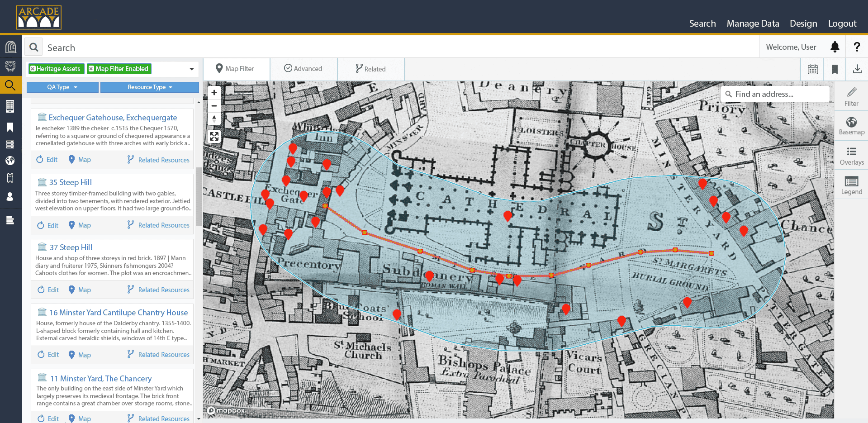Open the QA Type dropdown
Viewport: 868px width, 423px height.
click(62, 87)
